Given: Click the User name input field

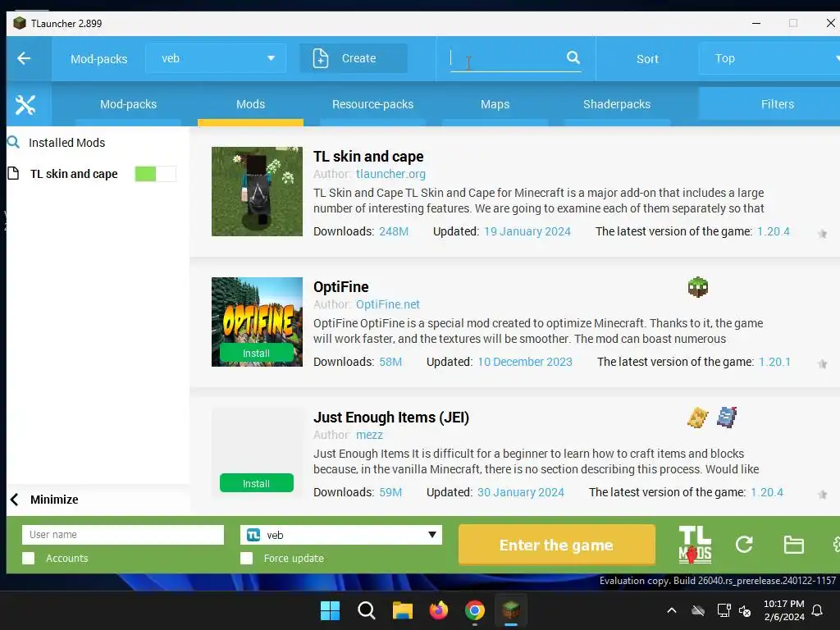Looking at the screenshot, I should pos(123,535).
